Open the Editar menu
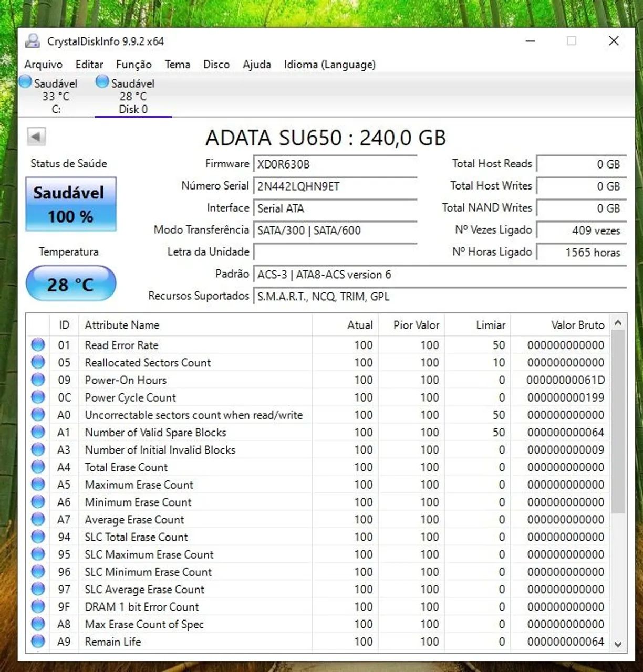Viewport: 643px width, 672px height. click(x=89, y=64)
